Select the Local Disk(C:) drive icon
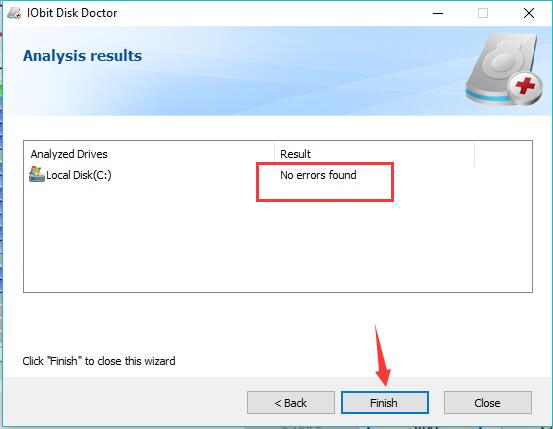Viewport: 553px width, 429px height. pos(37,174)
